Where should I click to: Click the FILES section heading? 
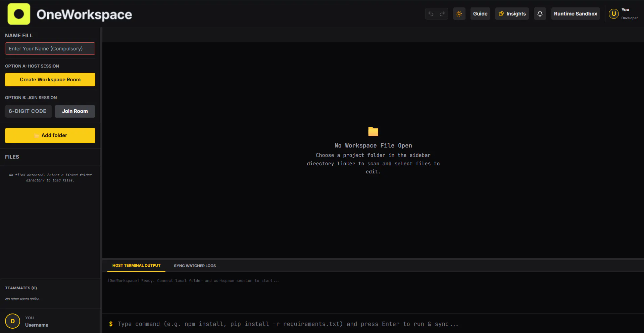click(12, 157)
